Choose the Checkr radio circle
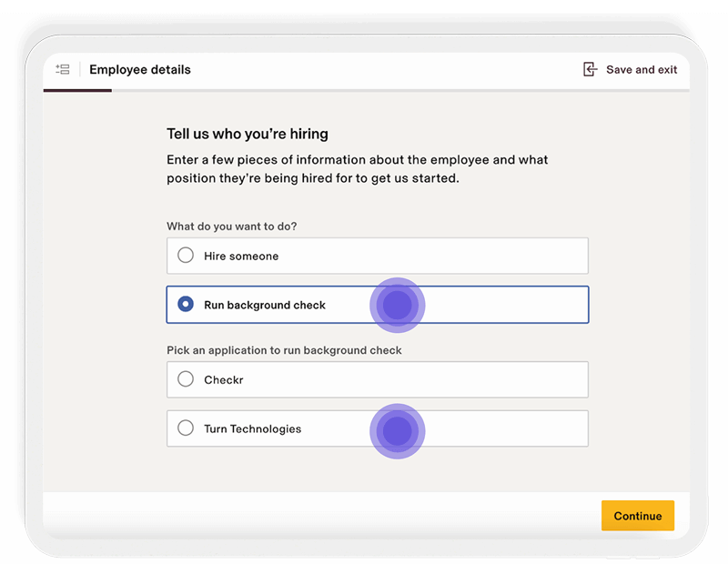Viewport: 728px width, 564px height. click(x=186, y=379)
